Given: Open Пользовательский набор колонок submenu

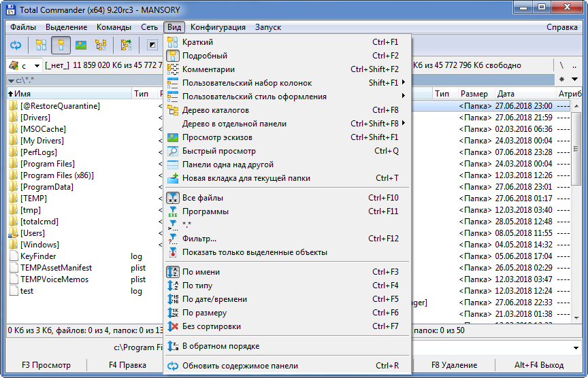Looking at the screenshot, I should coord(288,83).
